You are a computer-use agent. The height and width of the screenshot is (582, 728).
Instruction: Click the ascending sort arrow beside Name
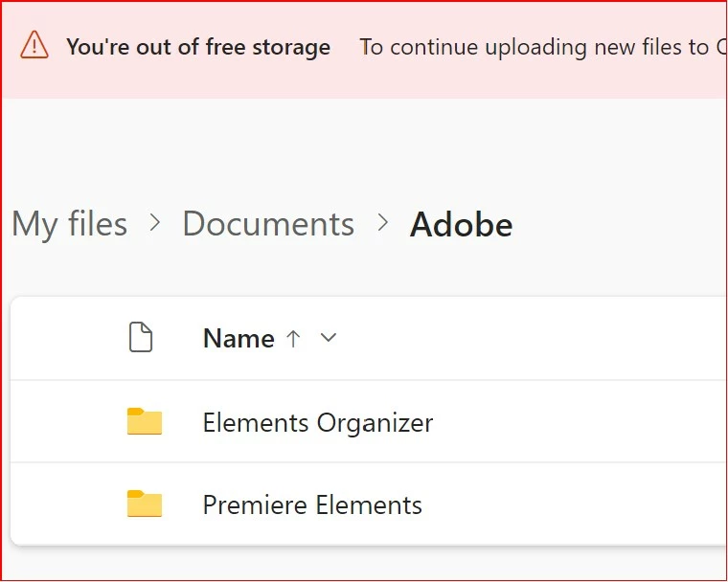pos(294,338)
